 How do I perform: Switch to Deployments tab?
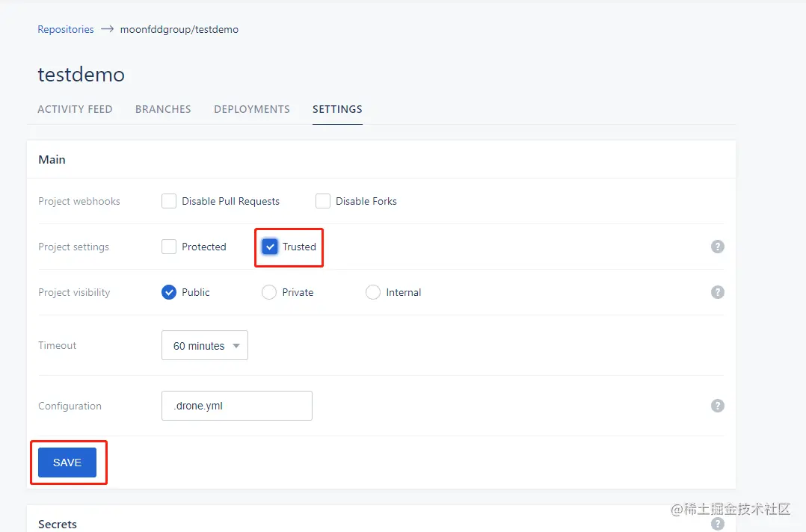pyautogui.click(x=252, y=109)
